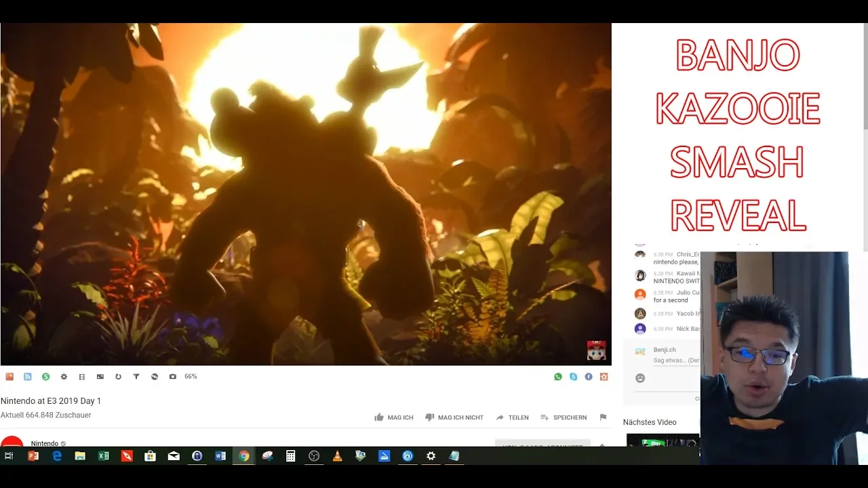Click Chris_Er's avatar in live chat

pyautogui.click(x=640, y=256)
